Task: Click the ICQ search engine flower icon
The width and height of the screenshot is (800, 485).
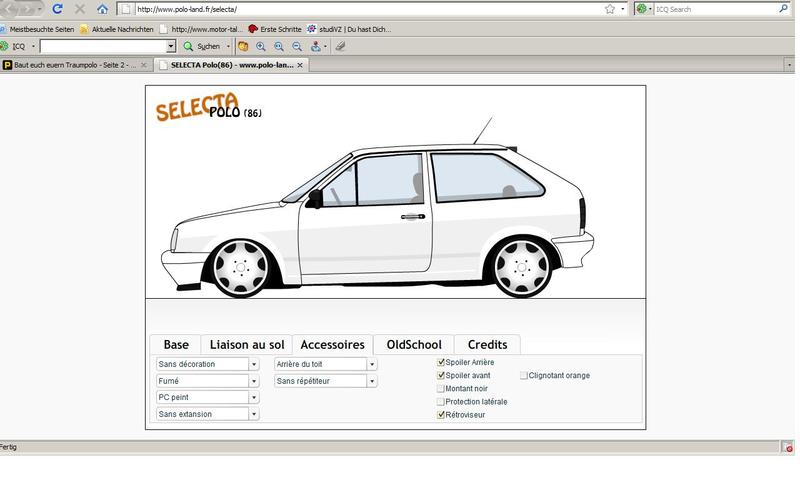Action: tap(641, 9)
